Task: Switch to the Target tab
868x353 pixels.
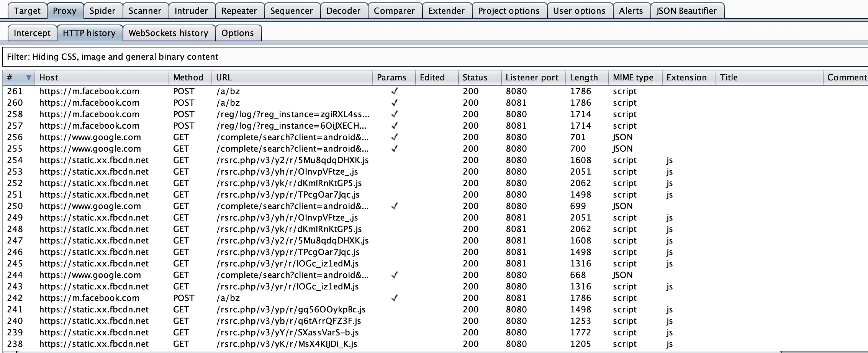Action: click(x=27, y=11)
